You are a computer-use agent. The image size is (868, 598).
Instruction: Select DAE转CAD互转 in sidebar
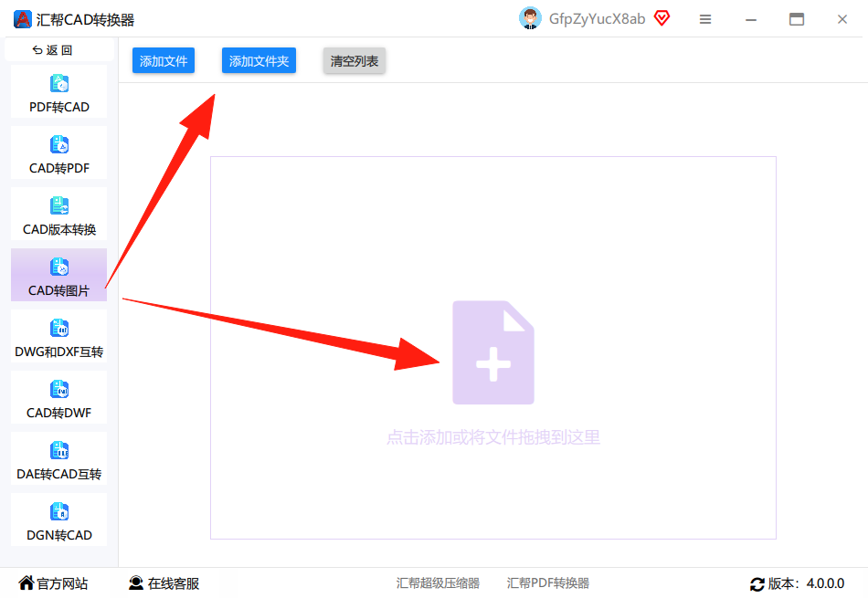pyautogui.click(x=58, y=458)
